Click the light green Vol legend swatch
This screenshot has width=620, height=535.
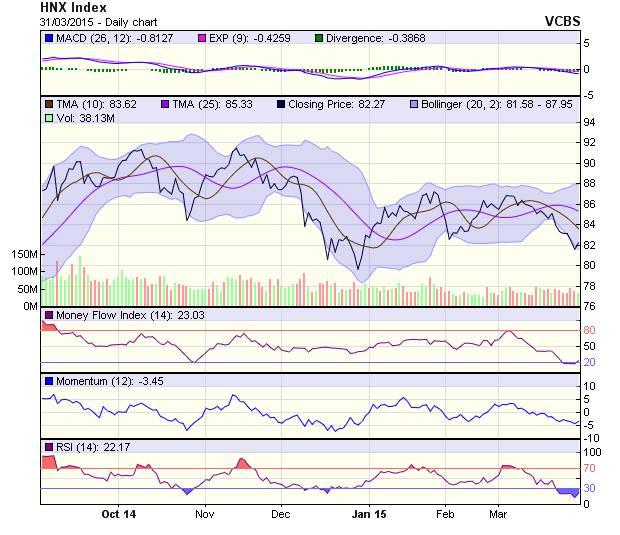point(48,118)
